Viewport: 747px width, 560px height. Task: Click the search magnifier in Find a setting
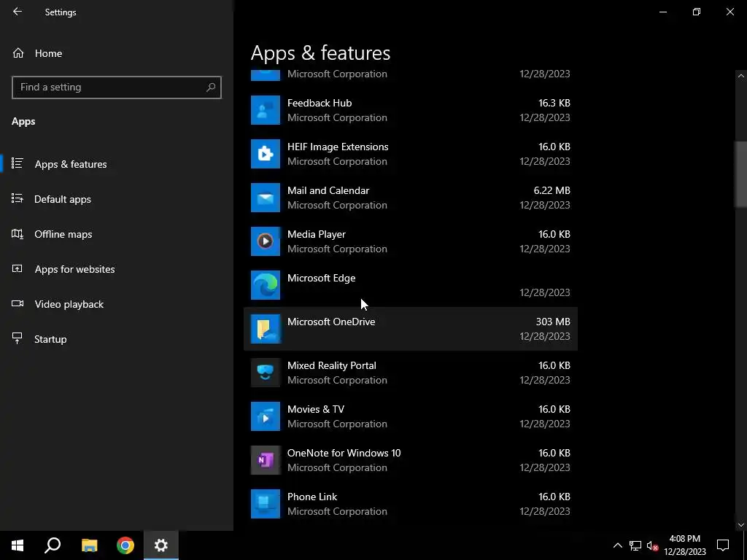click(211, 87)
